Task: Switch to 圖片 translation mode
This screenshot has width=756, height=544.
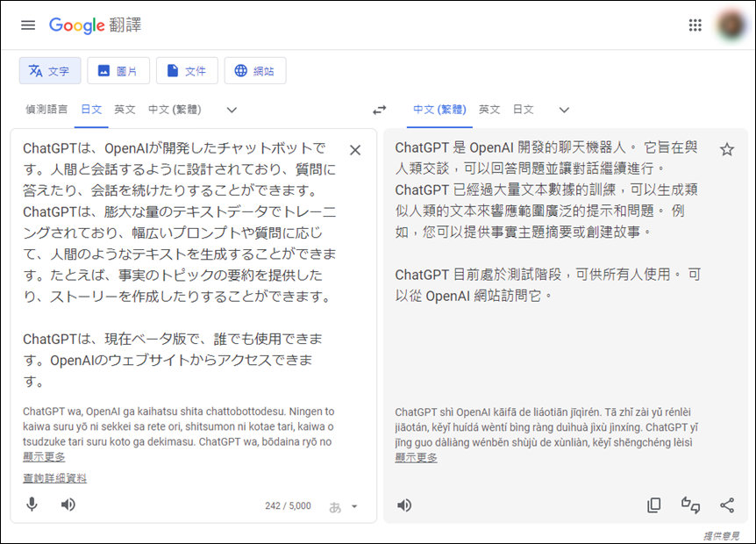Action: [118, 71]
